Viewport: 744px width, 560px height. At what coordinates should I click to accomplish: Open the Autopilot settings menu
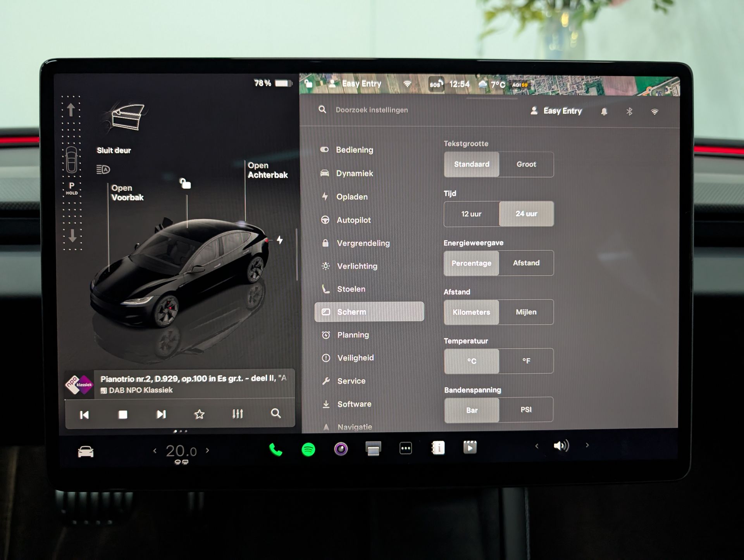click(353, 220)
